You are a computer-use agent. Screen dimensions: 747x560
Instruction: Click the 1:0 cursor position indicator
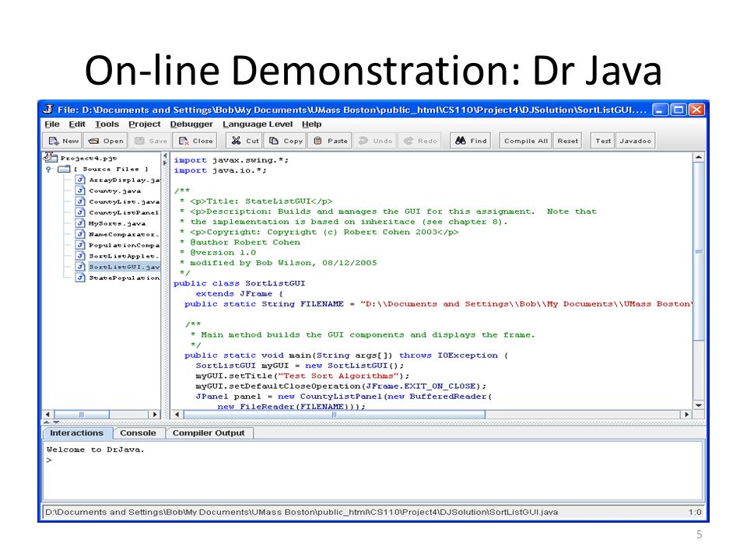pyautogui.click(x=695, y=513)
